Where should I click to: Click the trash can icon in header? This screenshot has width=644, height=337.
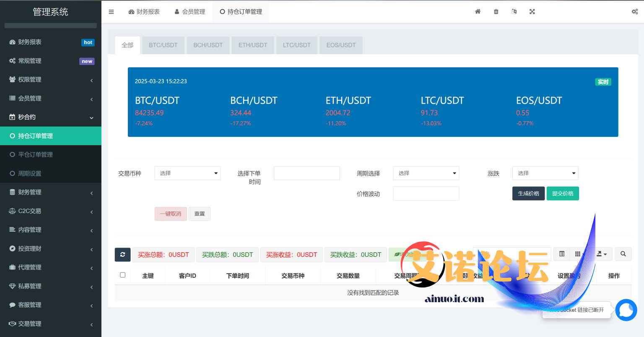point(496,12)
